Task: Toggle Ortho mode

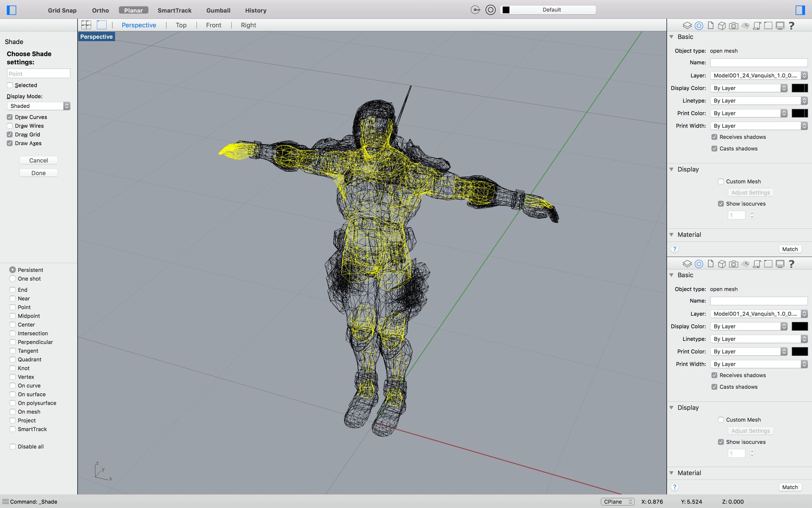Action: tap(100, 10)
